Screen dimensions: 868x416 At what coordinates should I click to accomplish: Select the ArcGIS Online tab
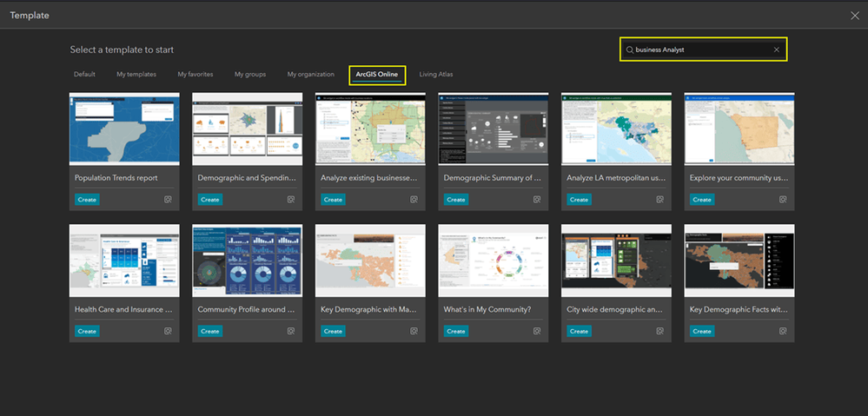click(378, 74)
